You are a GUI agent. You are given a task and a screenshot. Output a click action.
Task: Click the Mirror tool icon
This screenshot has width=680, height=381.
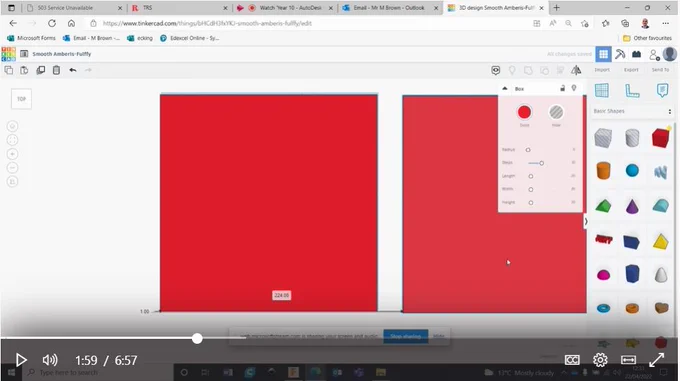576,70
